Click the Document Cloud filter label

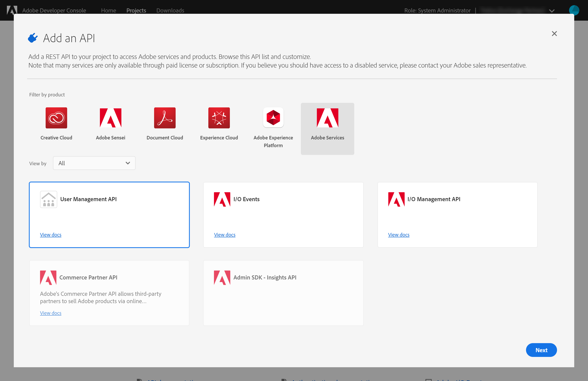point(165,137)
